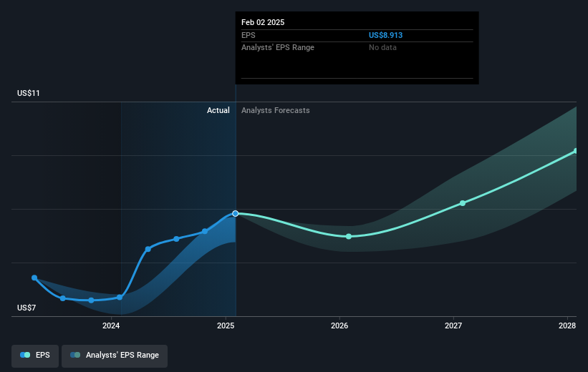Click the 'Analysts Forecasts' section label
The image size is (588, 372).
[x=276, y=110]
